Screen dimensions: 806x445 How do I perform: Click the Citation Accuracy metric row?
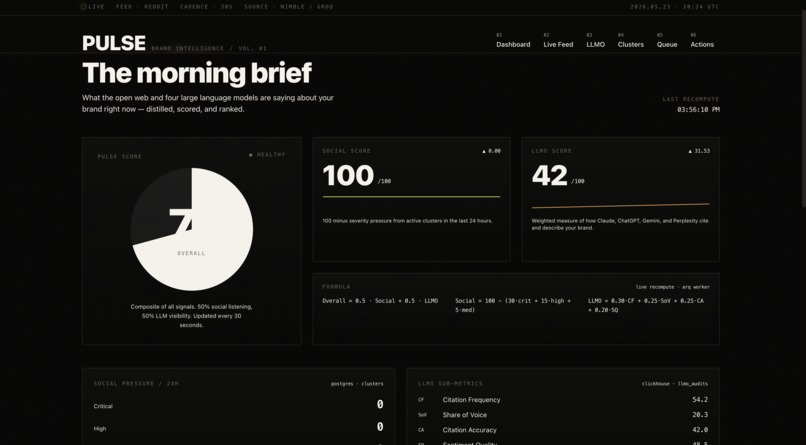[563, 430]
